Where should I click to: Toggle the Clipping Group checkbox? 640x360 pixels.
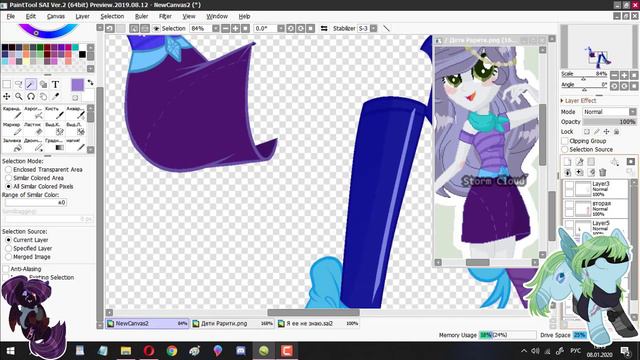[565, 141]
